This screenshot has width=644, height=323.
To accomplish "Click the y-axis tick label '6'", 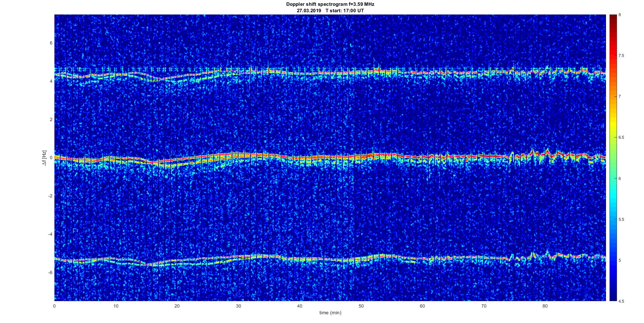I will (51, 43).
